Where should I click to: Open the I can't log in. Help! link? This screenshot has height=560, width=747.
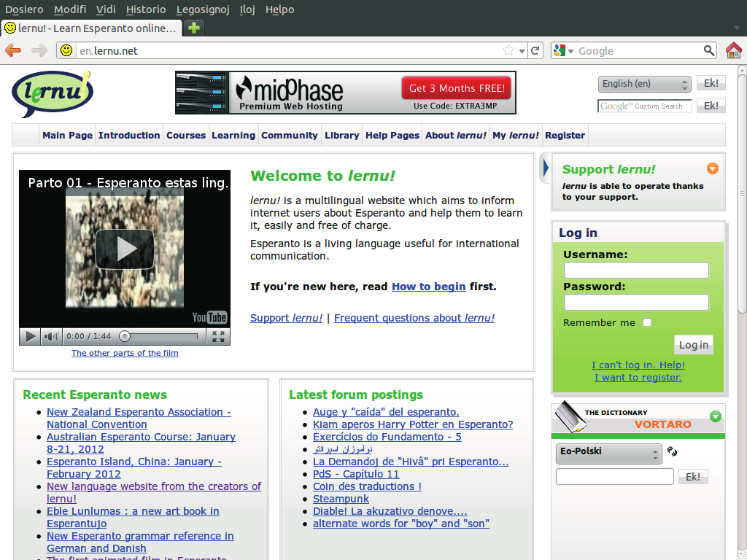(638, 365)
